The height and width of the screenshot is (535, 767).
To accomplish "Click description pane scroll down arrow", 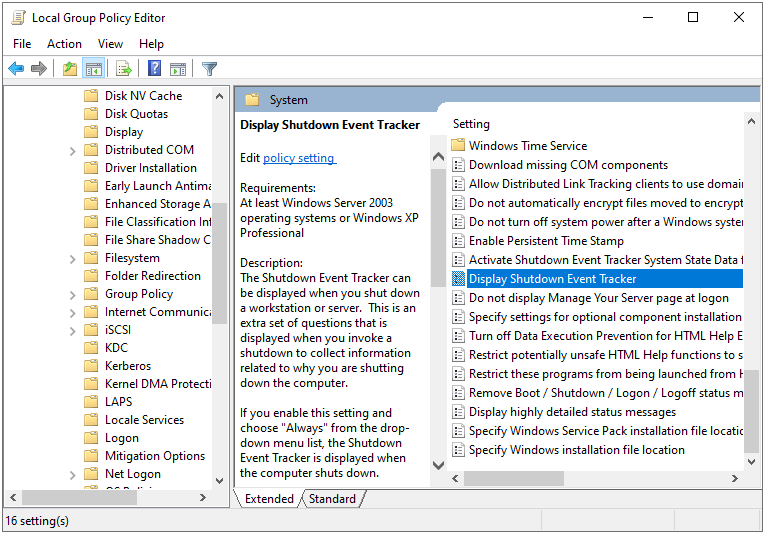I will pos(439,465).
